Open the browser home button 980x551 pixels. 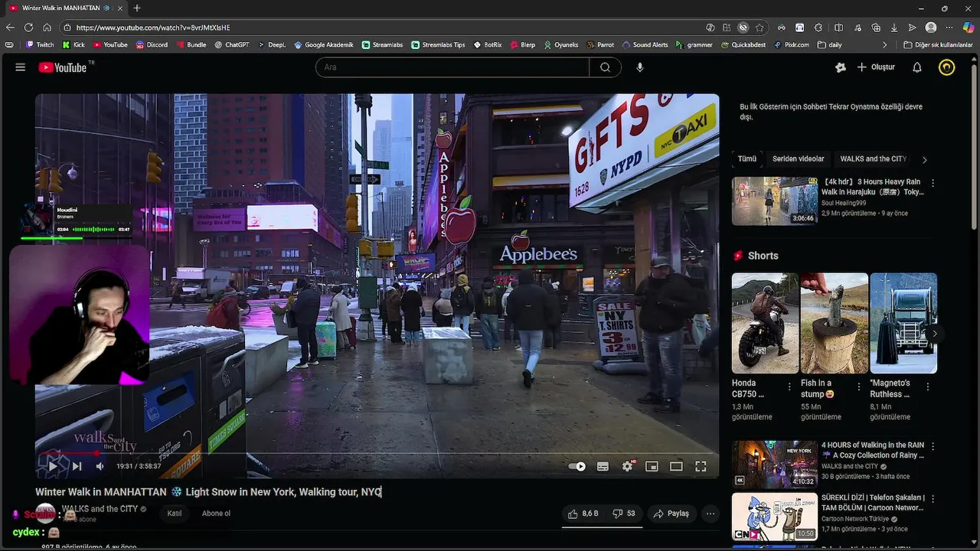[x=47, y=28]
